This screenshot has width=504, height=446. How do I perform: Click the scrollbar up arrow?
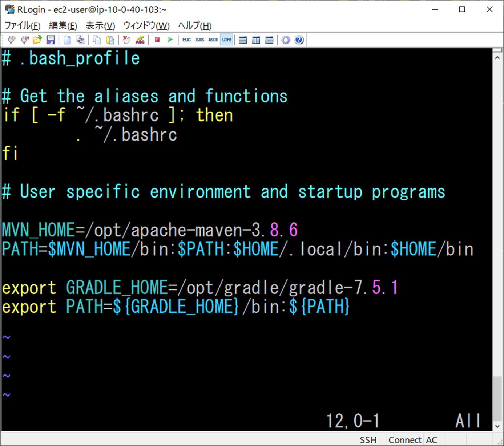497,58
